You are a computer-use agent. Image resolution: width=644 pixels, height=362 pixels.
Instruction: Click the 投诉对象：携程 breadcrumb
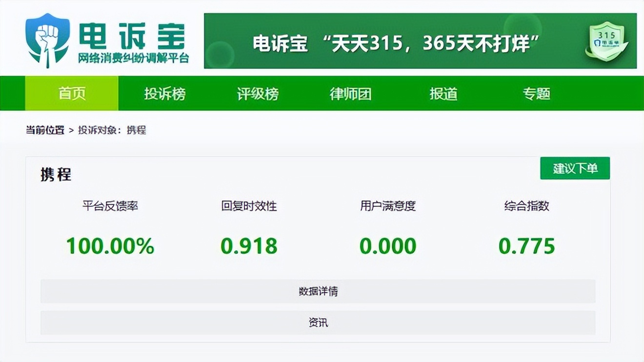pyautogui.click(x=112, y=130)
